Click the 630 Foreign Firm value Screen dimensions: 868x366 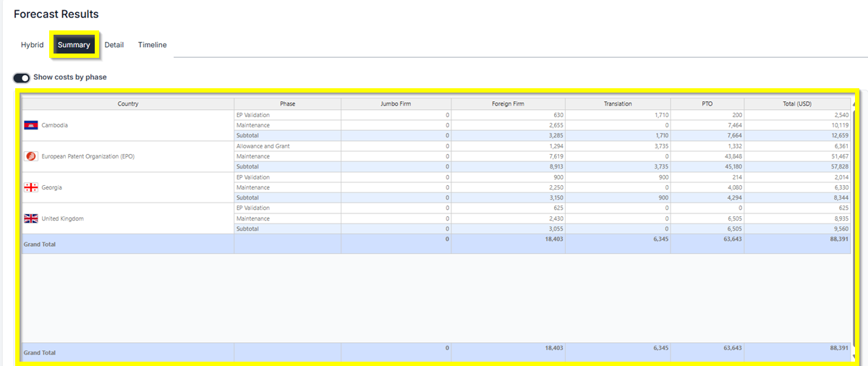click(x=558, y=115)
